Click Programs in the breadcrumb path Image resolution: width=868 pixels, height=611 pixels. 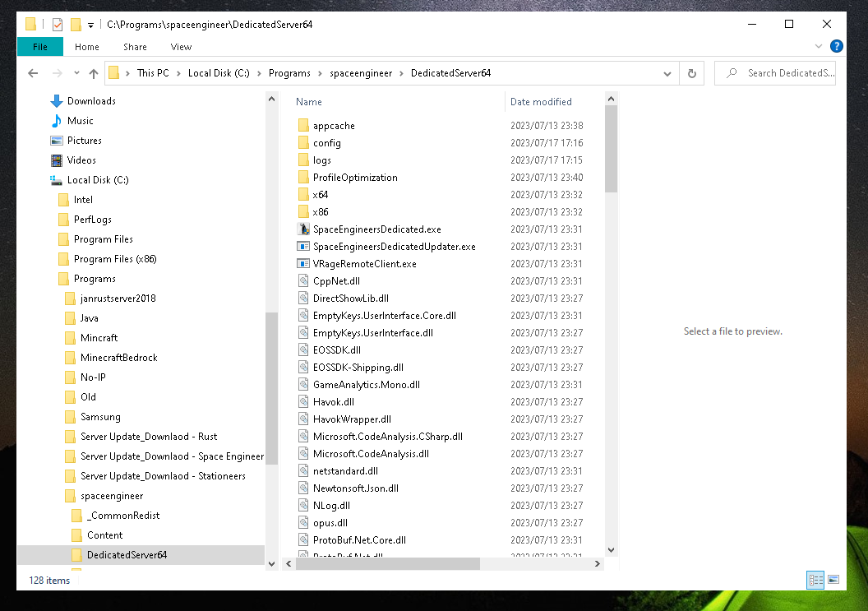[x=289, y=73]
